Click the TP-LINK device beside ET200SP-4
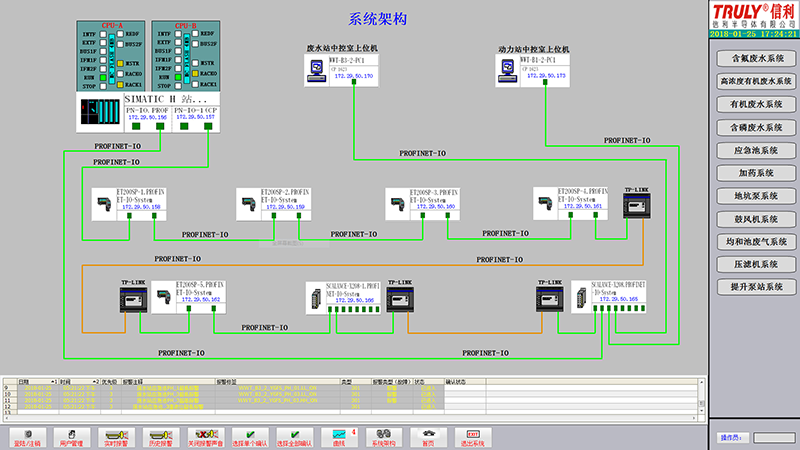Image resolution: width=800 pixels, height=450 pixels. point(636,207)
